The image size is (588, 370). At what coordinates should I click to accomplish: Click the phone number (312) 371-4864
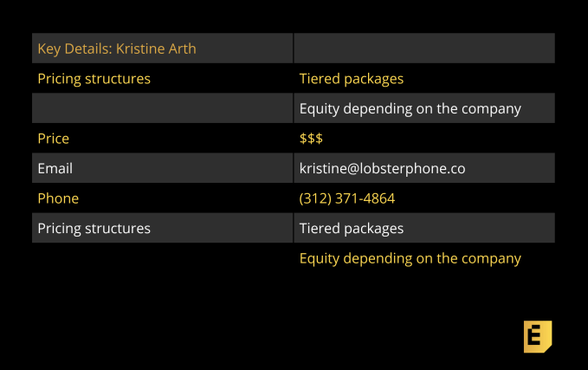[346, 198]
